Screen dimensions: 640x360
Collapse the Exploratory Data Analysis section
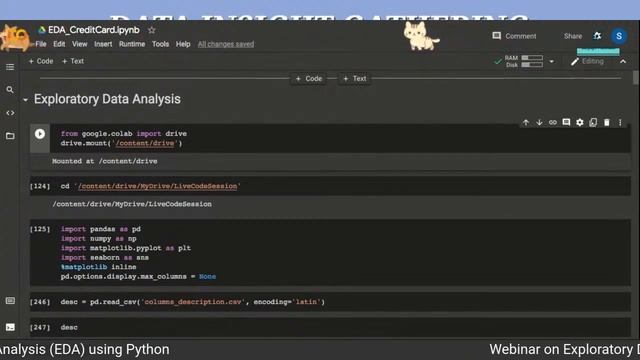pyautogui.click(x=26, y=100)
